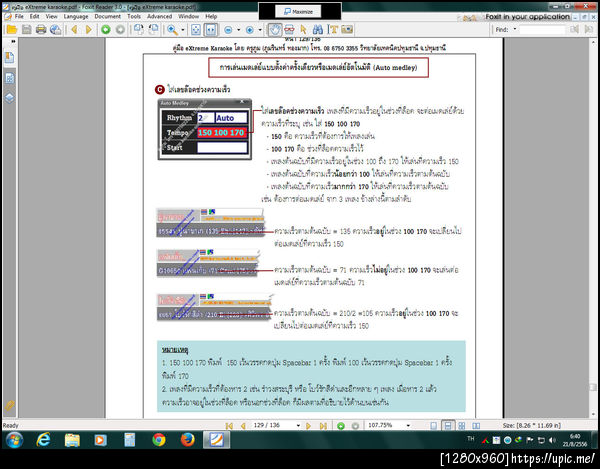Toggle Fit Width view

point(210,29)
